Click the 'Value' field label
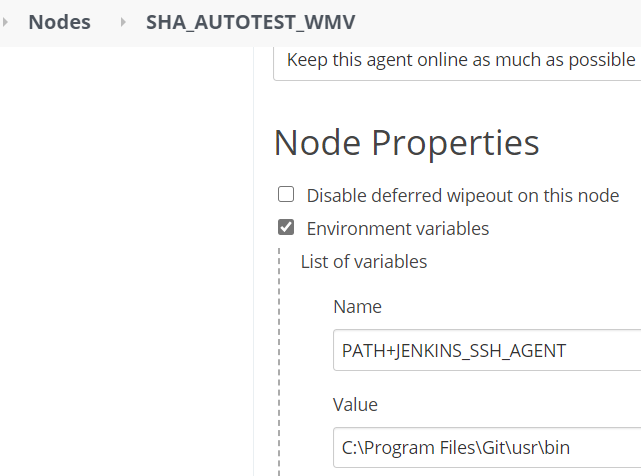The image size is (641, 476). coord(355,405)
